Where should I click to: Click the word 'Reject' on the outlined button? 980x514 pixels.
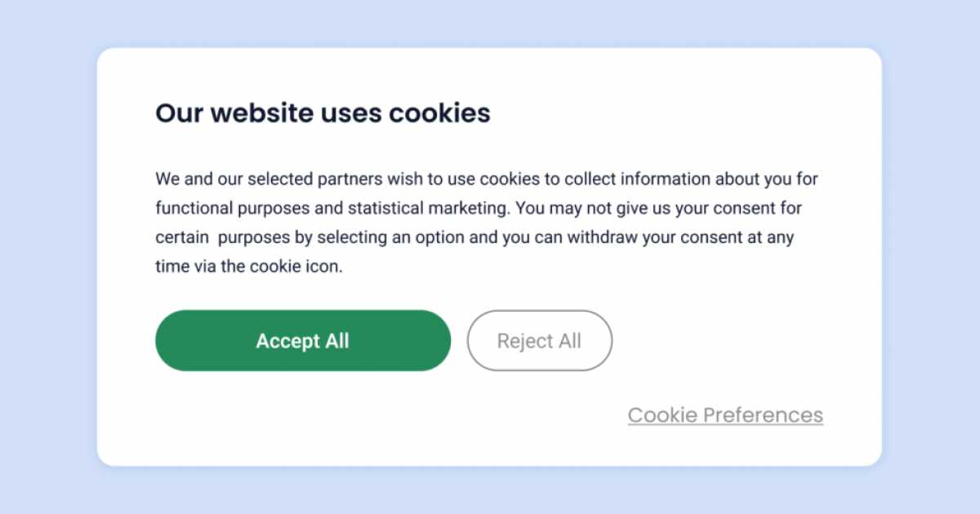(x=524, y=341)
